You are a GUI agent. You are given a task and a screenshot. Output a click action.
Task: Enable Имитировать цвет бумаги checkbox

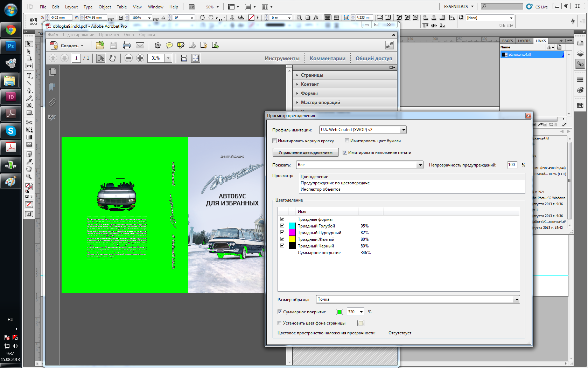coord(347,141)
